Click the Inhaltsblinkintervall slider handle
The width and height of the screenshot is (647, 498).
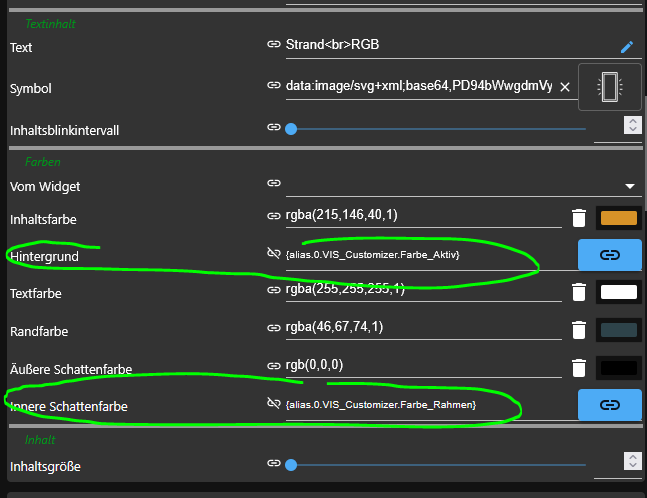[291, 129]
